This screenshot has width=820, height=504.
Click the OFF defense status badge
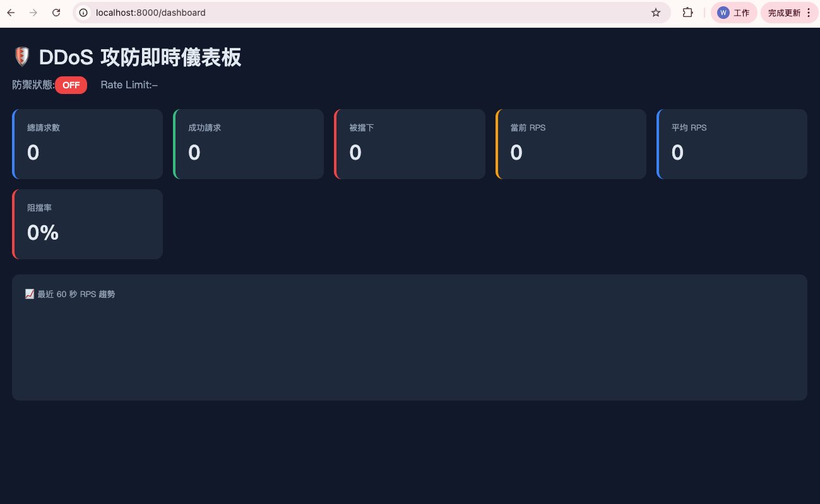click(x=71, y=85)
